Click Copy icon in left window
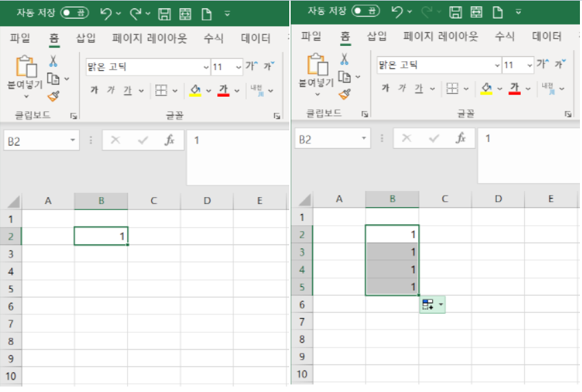The image size is (582, 392). pos(54,79)
